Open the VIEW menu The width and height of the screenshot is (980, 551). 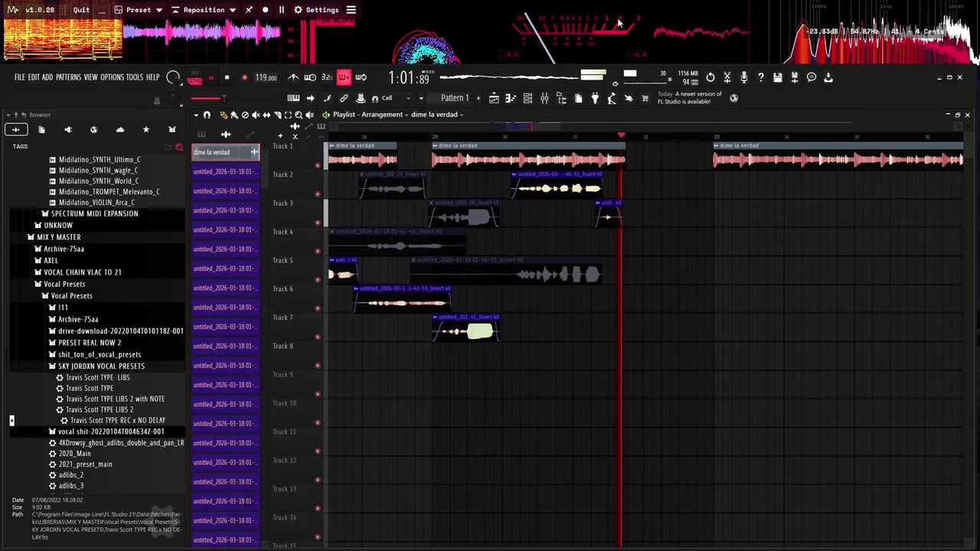click(x=90, y=77)
